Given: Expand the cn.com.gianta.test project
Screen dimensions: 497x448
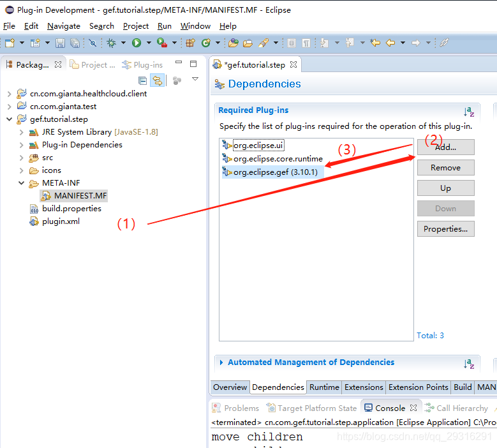Looking at the screenshot, I should click(x=9, y=107).
